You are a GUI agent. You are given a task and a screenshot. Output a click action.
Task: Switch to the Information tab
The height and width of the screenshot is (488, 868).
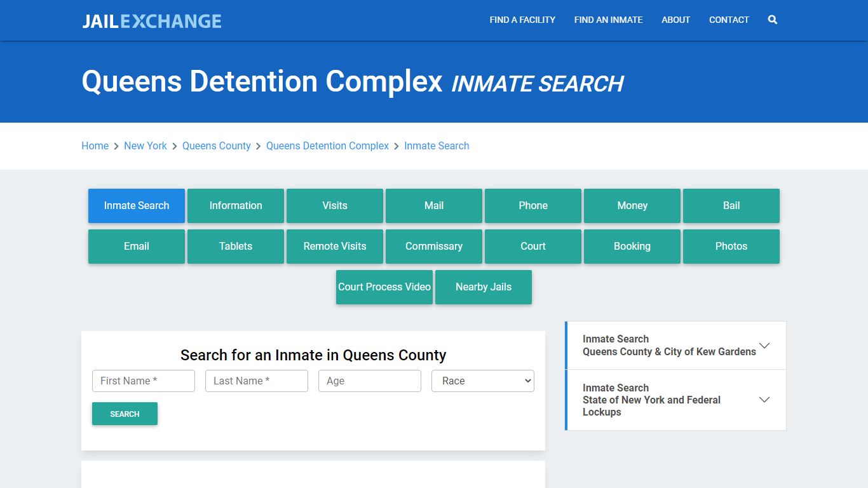tap(236, 206)
